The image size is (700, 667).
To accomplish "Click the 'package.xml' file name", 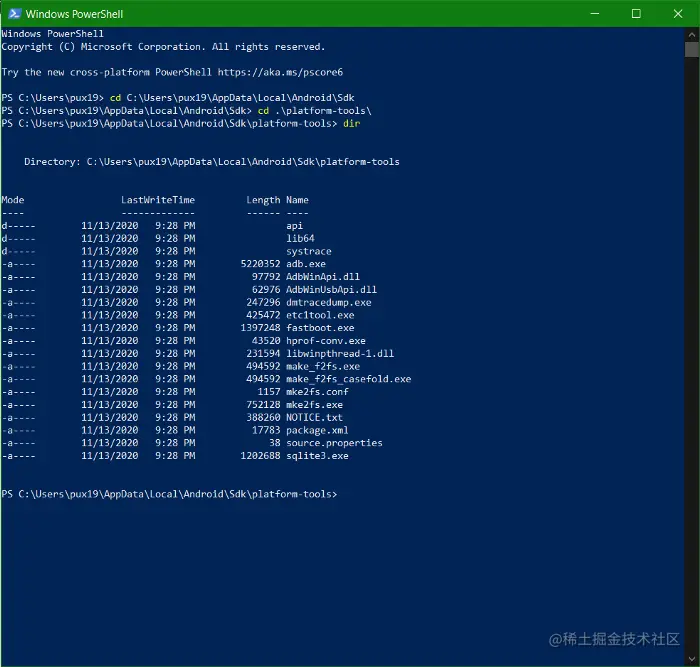I will tap(317, 430).
